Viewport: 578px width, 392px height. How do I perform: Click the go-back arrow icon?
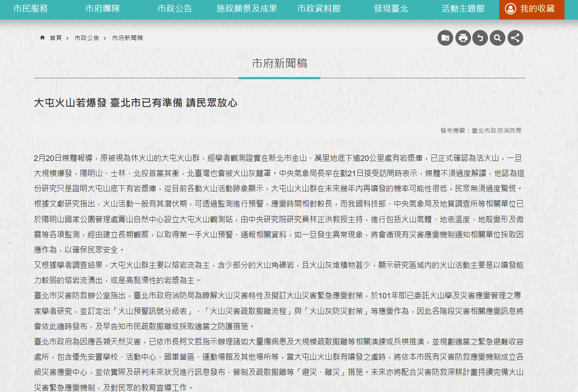coord(480,38)
